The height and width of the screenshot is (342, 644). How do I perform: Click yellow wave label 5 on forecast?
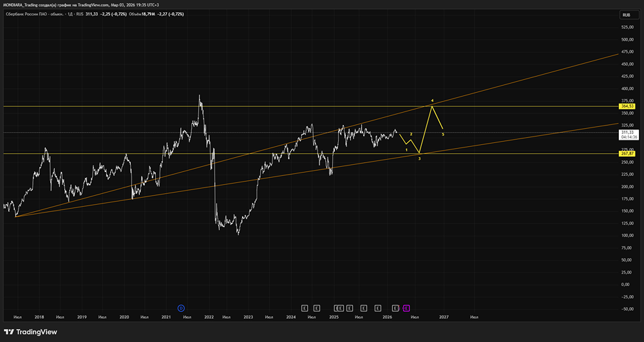tap(443, 135)
